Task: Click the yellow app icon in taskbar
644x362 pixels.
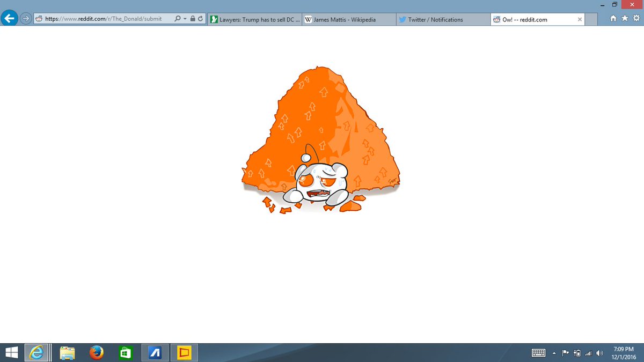Action: pos(184,352)
